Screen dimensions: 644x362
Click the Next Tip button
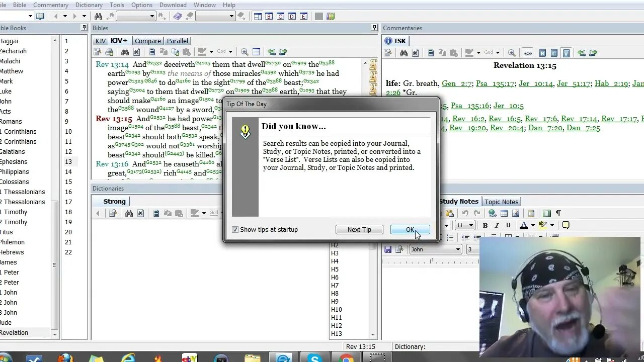pos(359,230)
